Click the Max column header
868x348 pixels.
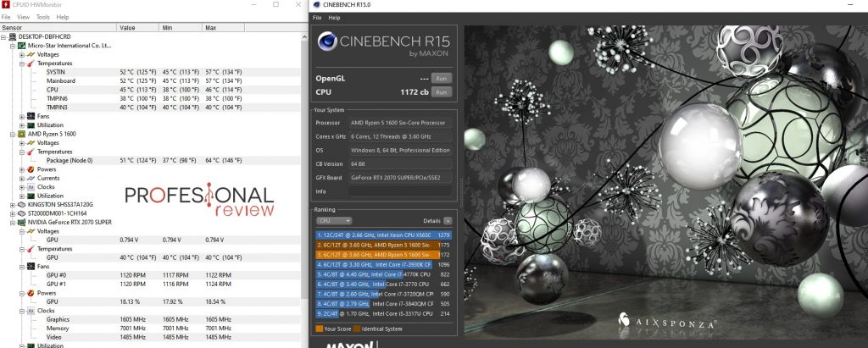(224, 28)
